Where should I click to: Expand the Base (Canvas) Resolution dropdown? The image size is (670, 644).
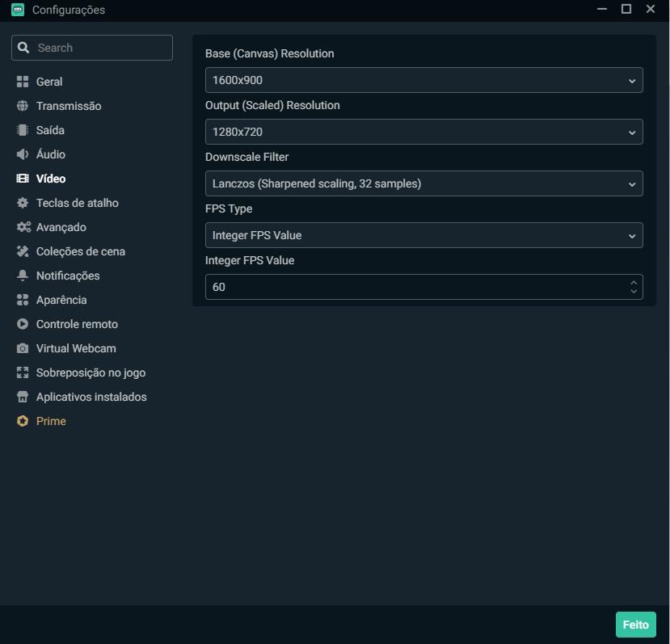pyautogui.click(x=423, y=80)
